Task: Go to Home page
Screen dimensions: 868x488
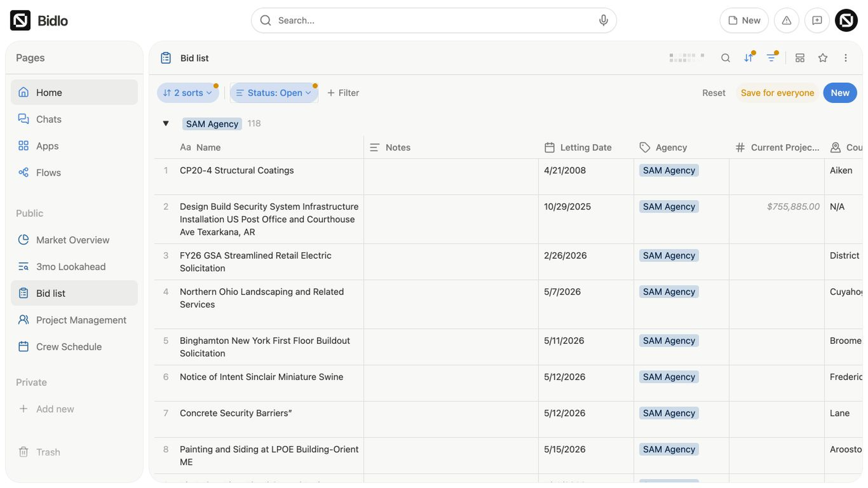Action: click(x=74, y=92)
